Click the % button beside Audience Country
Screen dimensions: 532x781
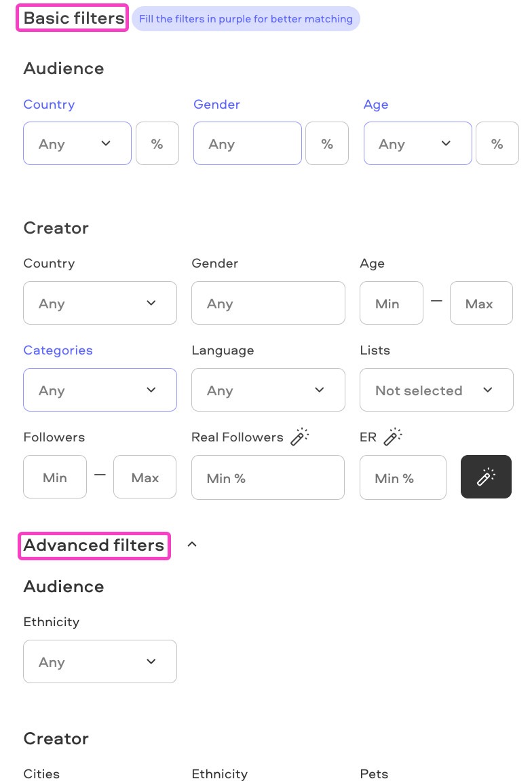(157, 143)
